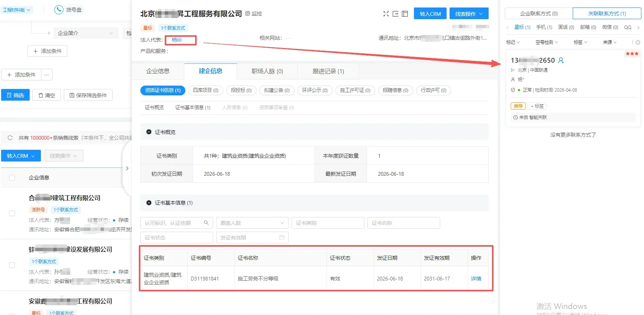The width and height of the screenshot is (644, 315).
Task: Switch to the 企业信息 tab
Action: click(x=158, y=71)
